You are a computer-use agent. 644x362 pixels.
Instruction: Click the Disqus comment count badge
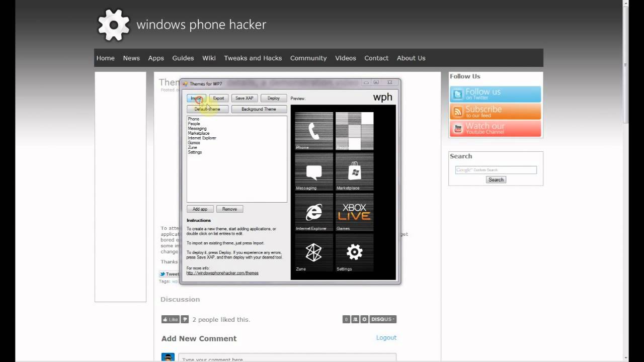pyautogui.click(x=346, y=319)
